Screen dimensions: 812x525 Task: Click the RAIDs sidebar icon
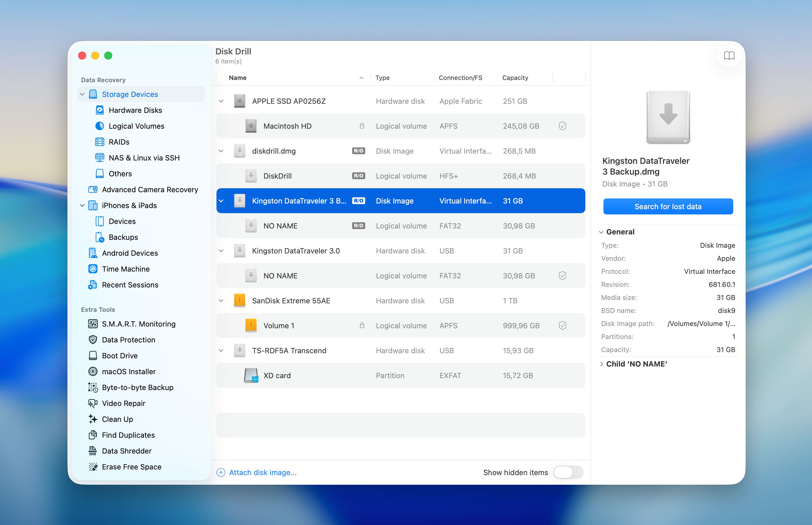coord(99,142)
